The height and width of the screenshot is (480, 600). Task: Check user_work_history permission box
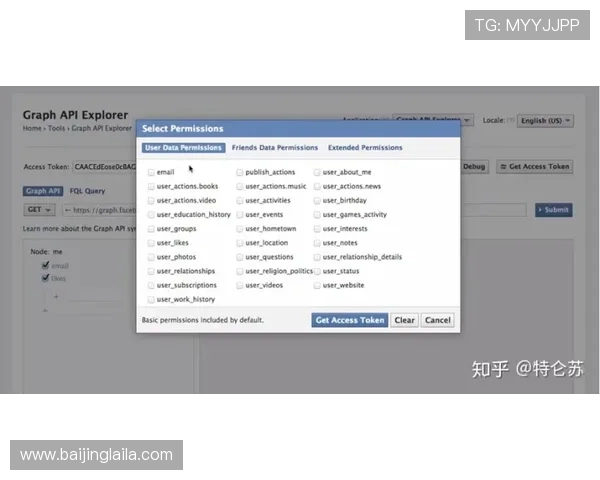(151, 299)
